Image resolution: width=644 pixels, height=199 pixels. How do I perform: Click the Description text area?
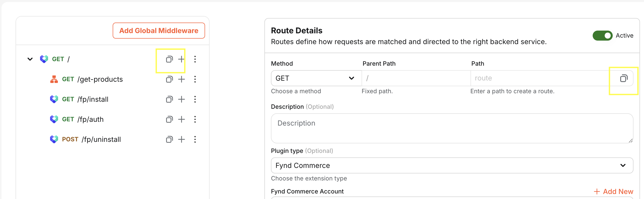click(x=452, y=128)
